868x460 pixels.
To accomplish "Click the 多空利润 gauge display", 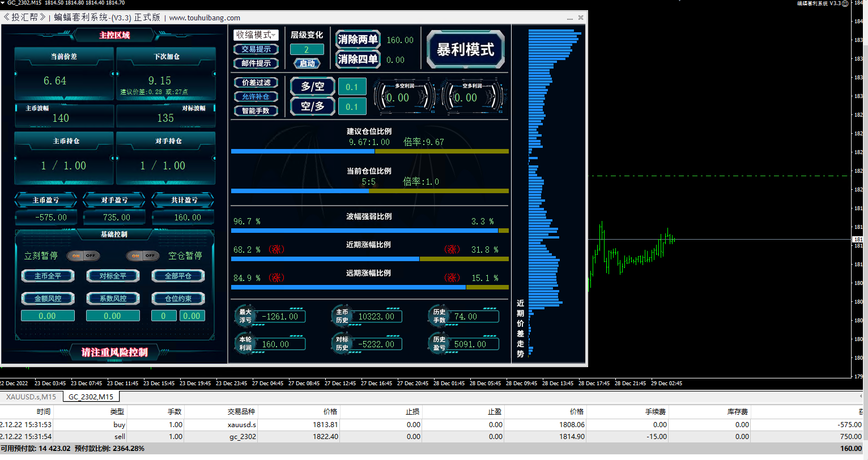I will pos(405,96).
